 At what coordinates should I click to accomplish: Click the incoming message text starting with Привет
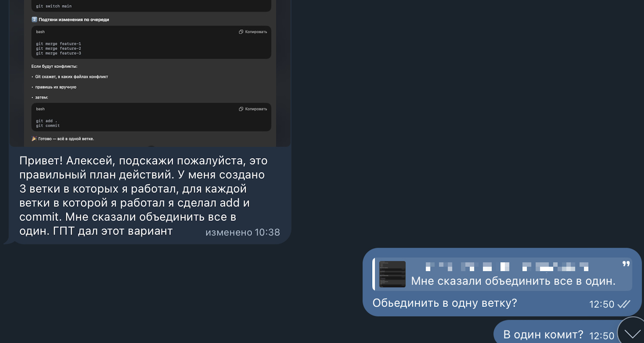143,195
